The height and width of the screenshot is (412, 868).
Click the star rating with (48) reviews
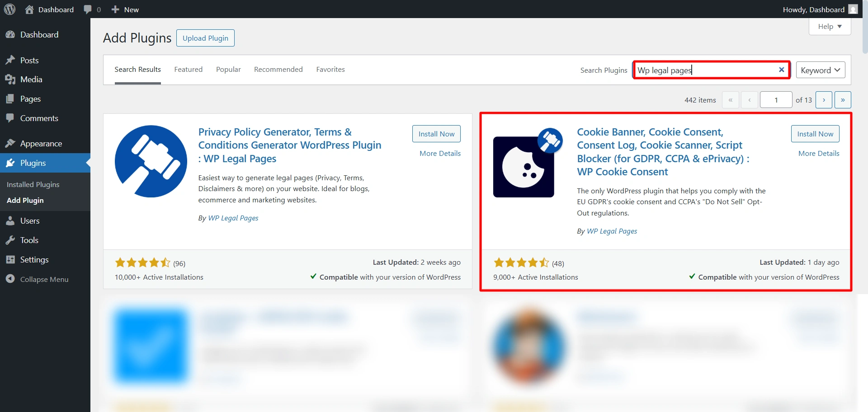pyautogui.click(x=522, y=262)
